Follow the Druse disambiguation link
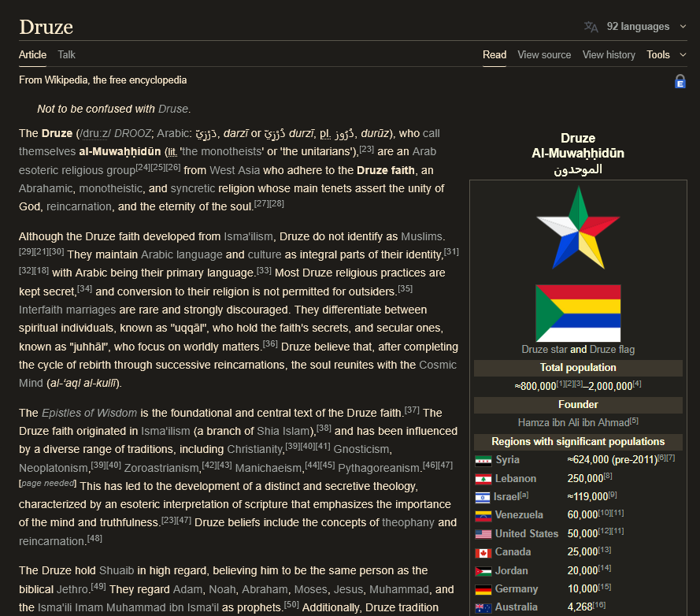This screenshot has height=616, width=700. click(x=173, y=109)
